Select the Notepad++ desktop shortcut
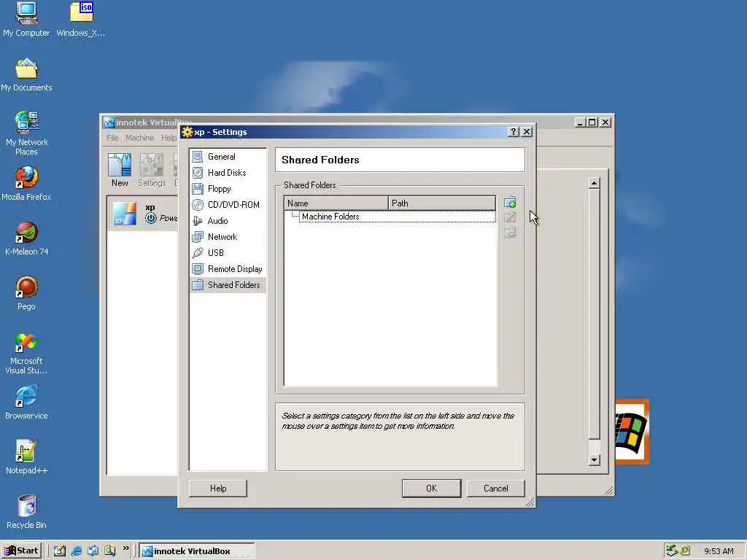 coord(26,458)
